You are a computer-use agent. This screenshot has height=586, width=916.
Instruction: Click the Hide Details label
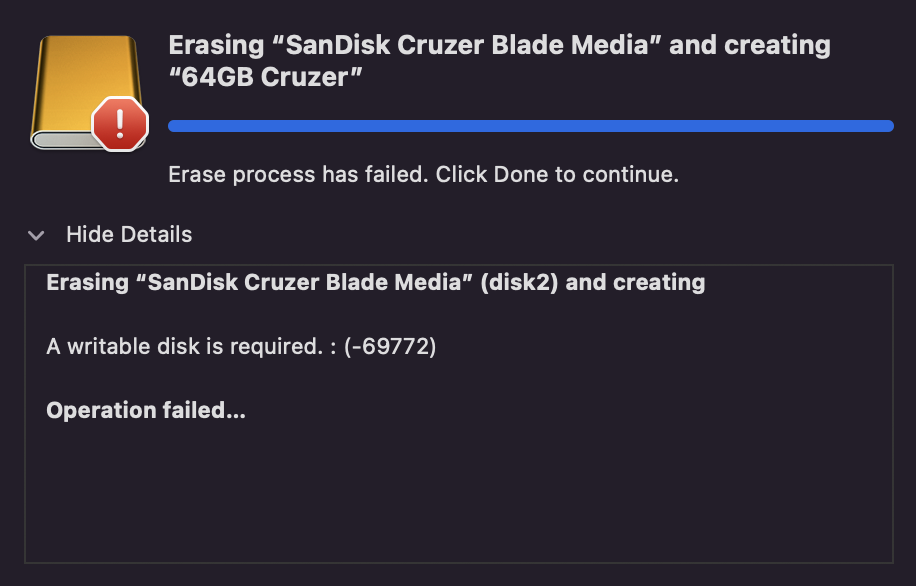129,235
